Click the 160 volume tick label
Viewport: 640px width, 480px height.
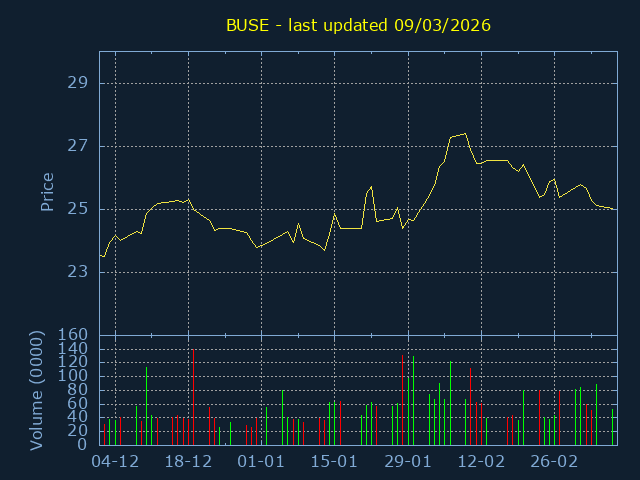click(73, 335)
